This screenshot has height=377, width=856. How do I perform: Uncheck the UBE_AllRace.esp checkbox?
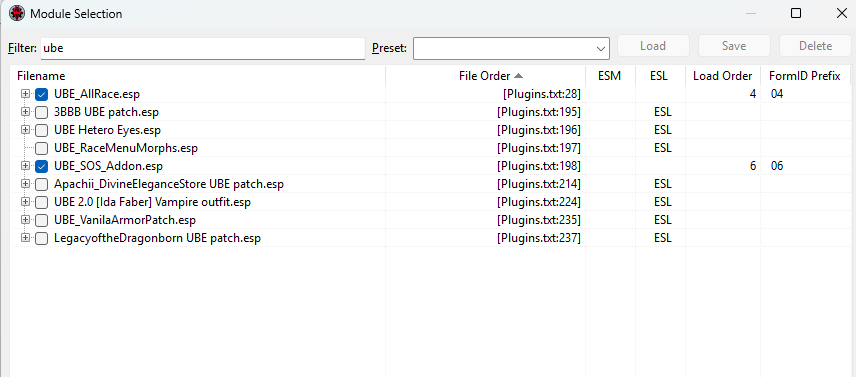pos(41,94)
